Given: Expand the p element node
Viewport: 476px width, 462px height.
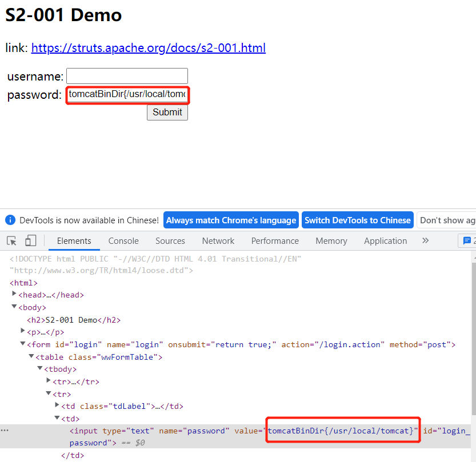Looking at the screenshot, I should (x=22, y=331).
